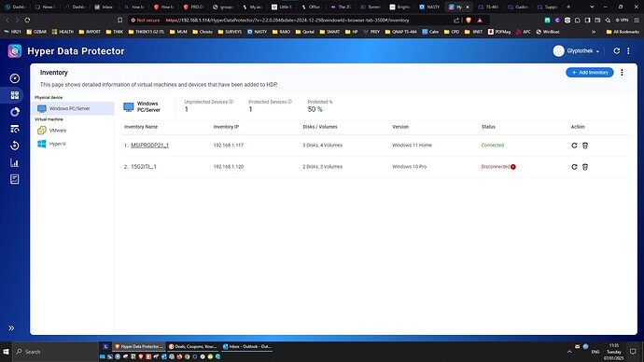
Task: Select Windows PC/Server in device list
Action: 73,108
